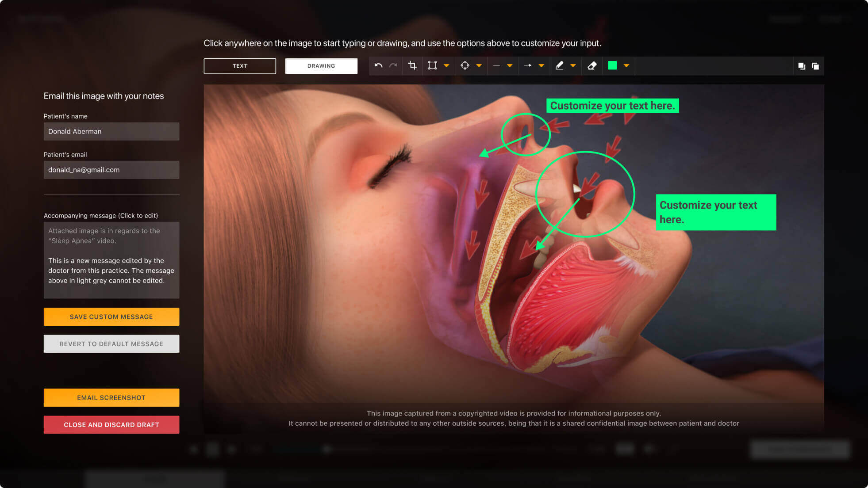Switch to the TEXT mode tab
The width and height of the screenshot is (868, 488).
[240, 66]
